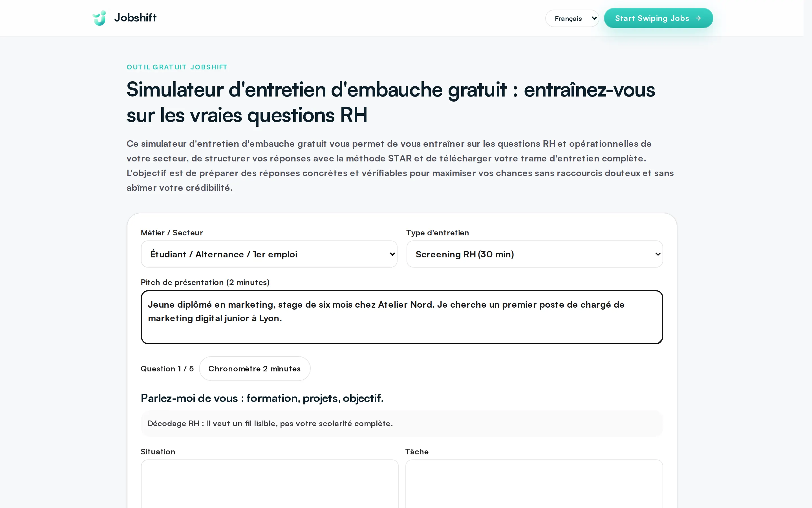Click the "Métier / Secteur" label

coord(172,233)
